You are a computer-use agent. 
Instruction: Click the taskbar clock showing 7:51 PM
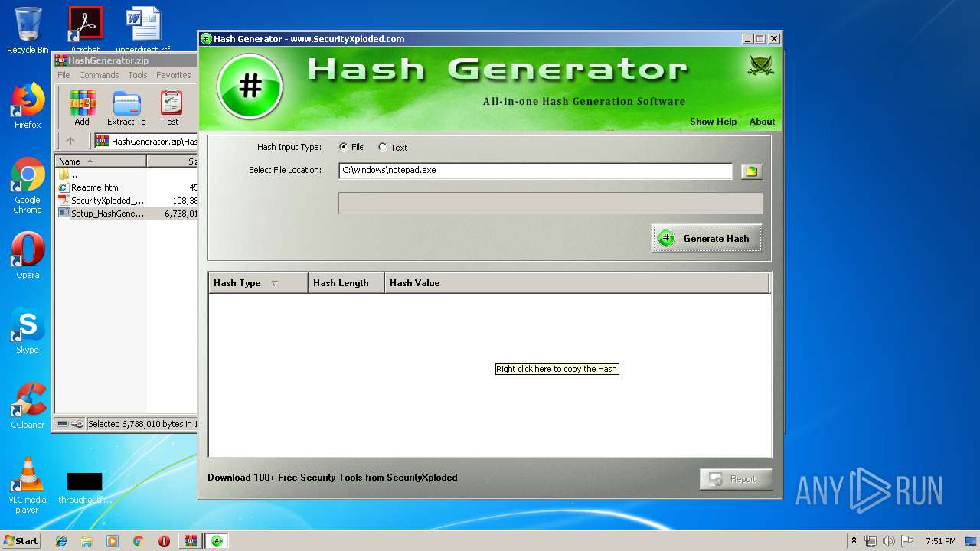tap(940, 541)
